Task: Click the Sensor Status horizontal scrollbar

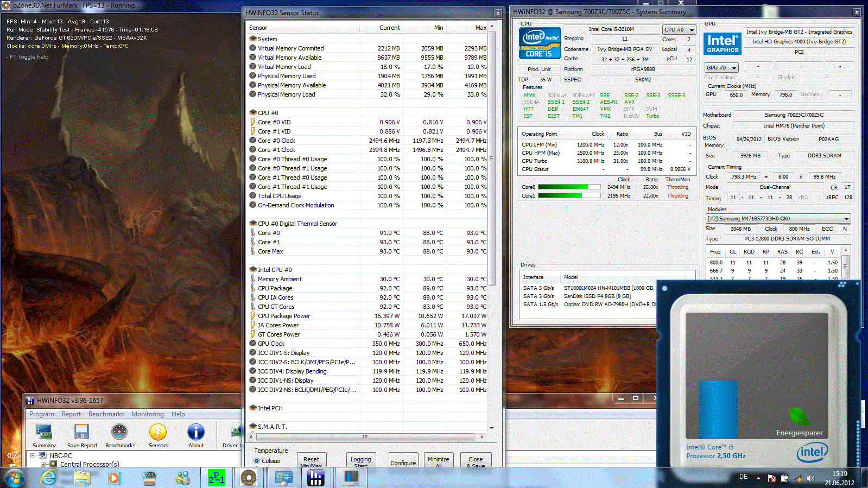Action: (x=365, y=437)
